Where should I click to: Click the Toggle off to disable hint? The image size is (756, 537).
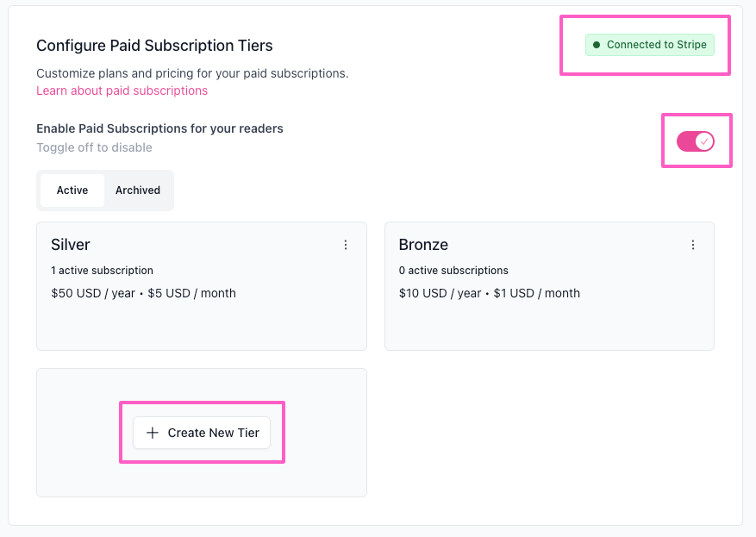pyautogui.click(x=95, y=147)
